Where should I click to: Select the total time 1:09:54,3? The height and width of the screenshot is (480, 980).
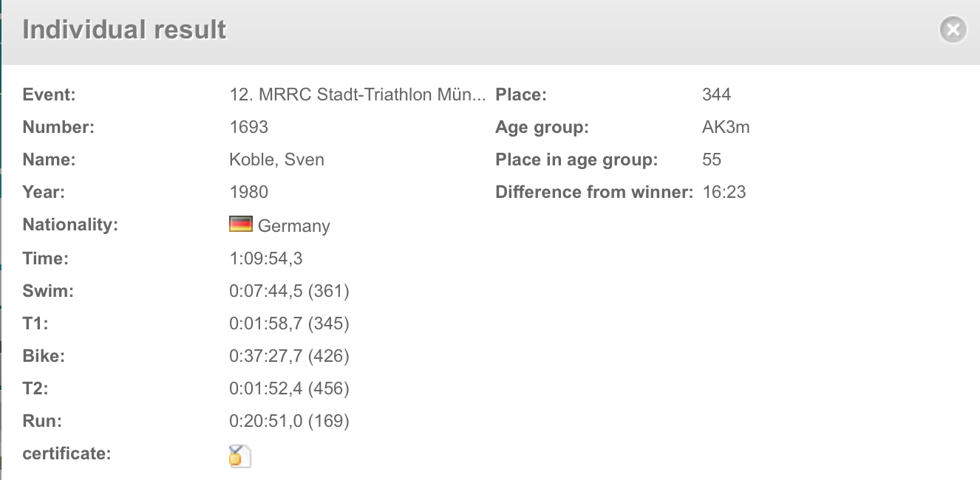pyautogui.click(x=266, y=258)
